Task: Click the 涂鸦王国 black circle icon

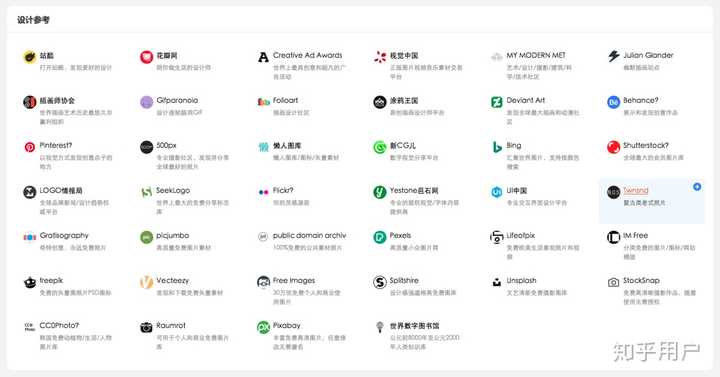Action: pyautogui.click(x=380, y=102)
